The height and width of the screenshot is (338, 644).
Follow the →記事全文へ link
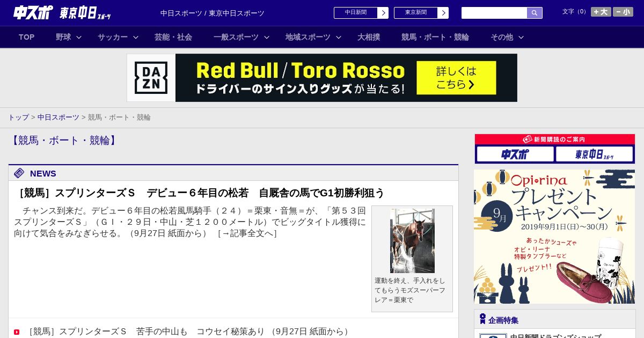pos(247,233)
